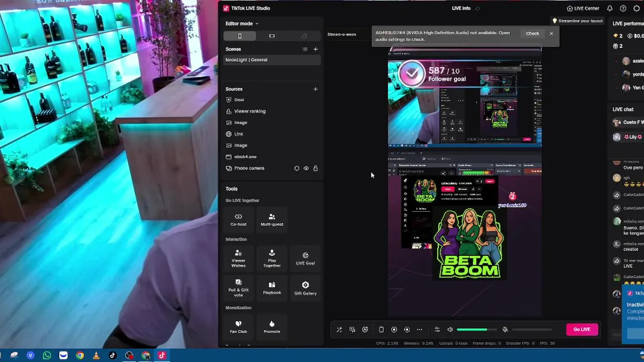644x362 pixels.
Task: Add a new scene with plus icon
Action: coord(315,49)
